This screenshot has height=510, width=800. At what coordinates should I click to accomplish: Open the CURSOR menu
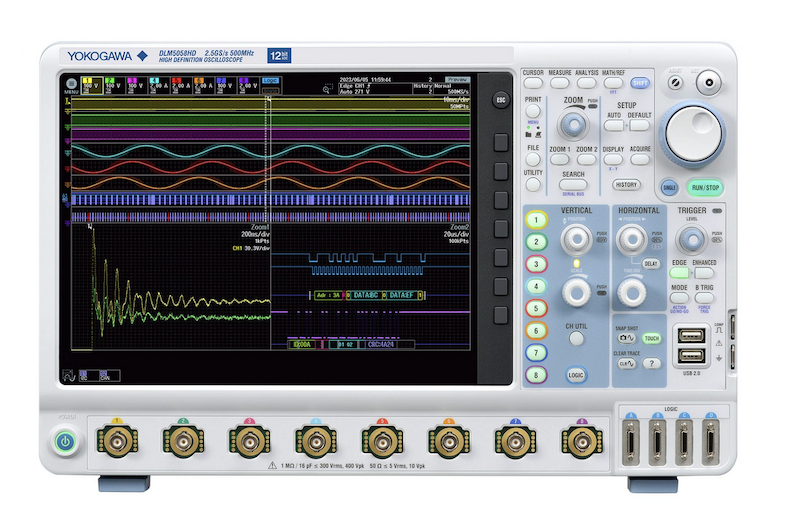click(x=533, y=85)
